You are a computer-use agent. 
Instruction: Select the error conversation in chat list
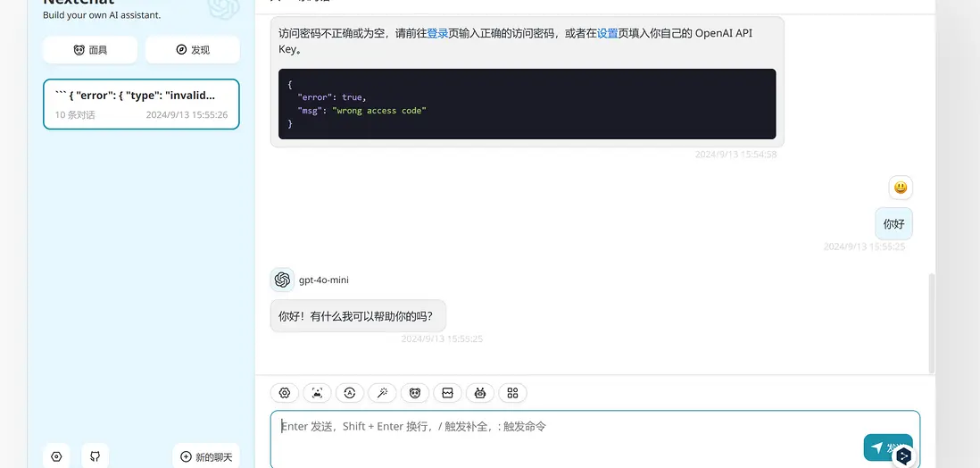(141, 104)
